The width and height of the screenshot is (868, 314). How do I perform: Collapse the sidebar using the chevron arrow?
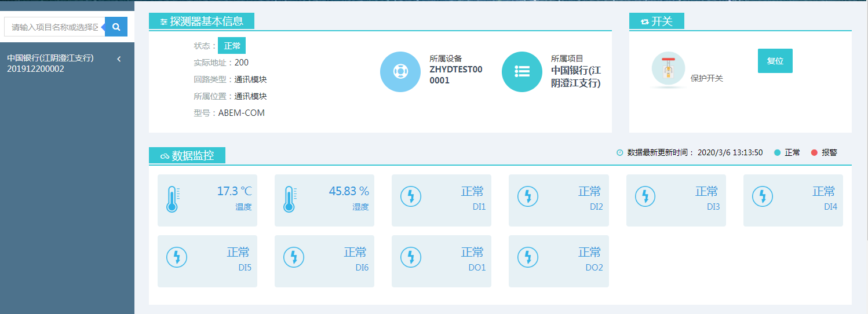119,59
